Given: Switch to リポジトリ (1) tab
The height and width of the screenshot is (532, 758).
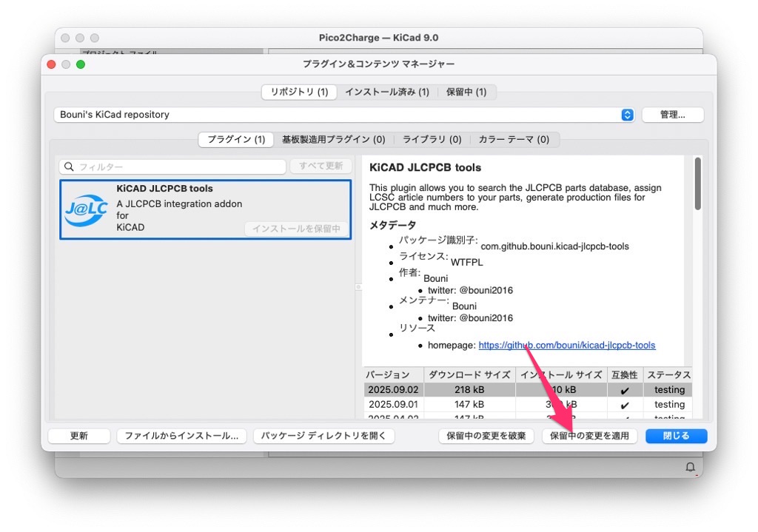Looking at the screenshot, I should pyautogui.click(x=299, y=92).
